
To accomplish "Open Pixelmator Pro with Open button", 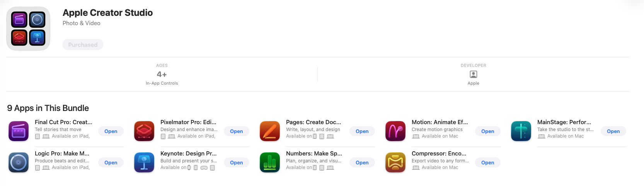I will click(237, 131).
